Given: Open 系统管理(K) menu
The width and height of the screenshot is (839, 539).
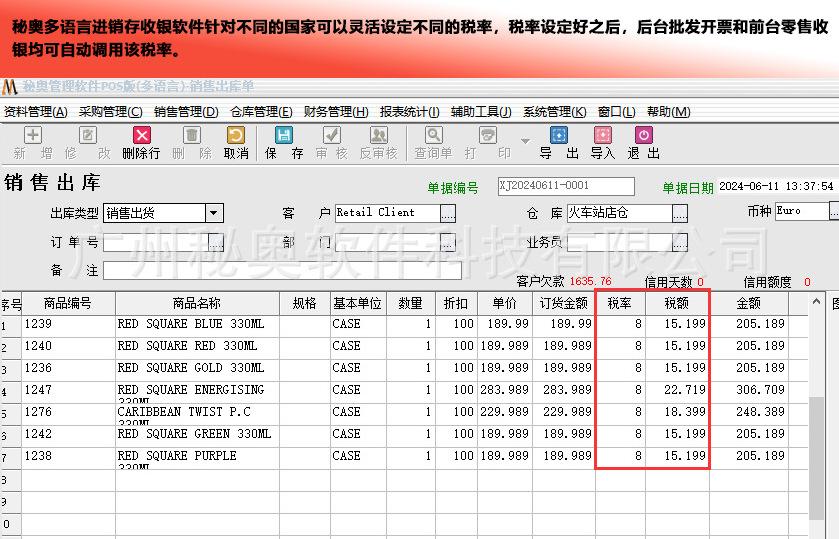Looking at the screenshot, I should (x=554, y=112).
